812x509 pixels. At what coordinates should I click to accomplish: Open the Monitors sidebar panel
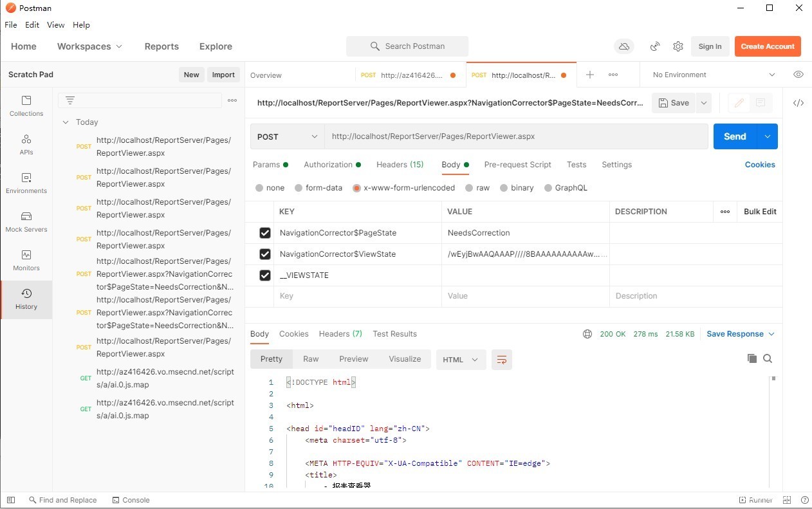pyautogui.click(x=26, y=261)
